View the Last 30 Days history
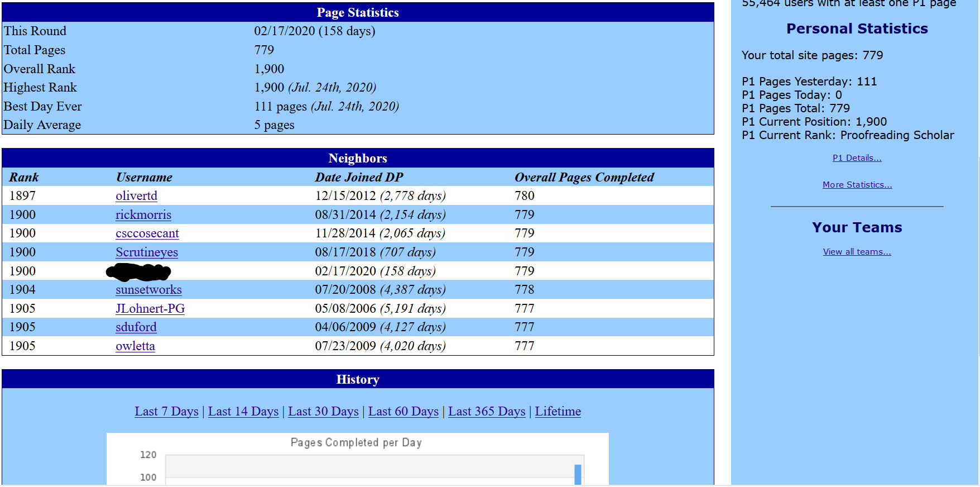 (x=323, y=412)
